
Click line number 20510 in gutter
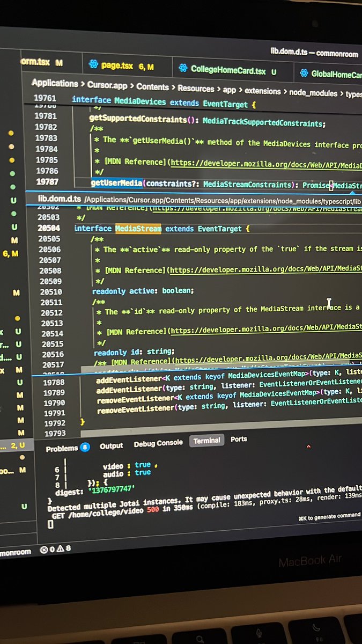click(x=50, y=292)
